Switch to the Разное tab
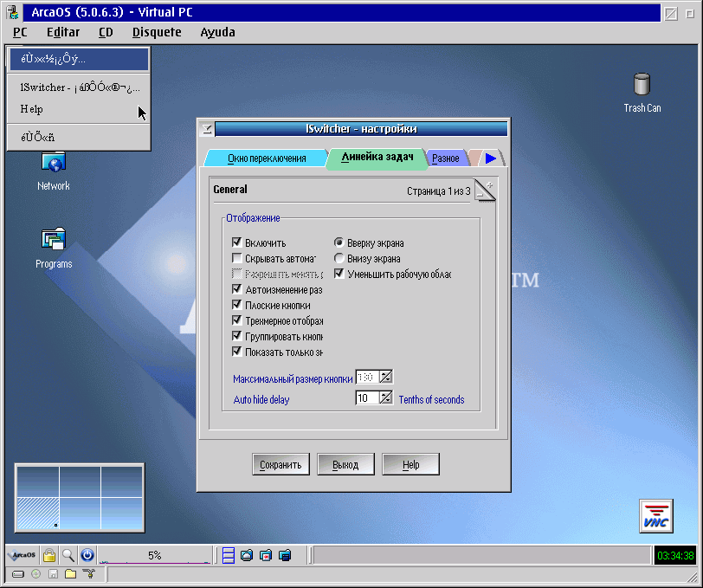Viewport: 703px width, 588px height. (446, 158)
